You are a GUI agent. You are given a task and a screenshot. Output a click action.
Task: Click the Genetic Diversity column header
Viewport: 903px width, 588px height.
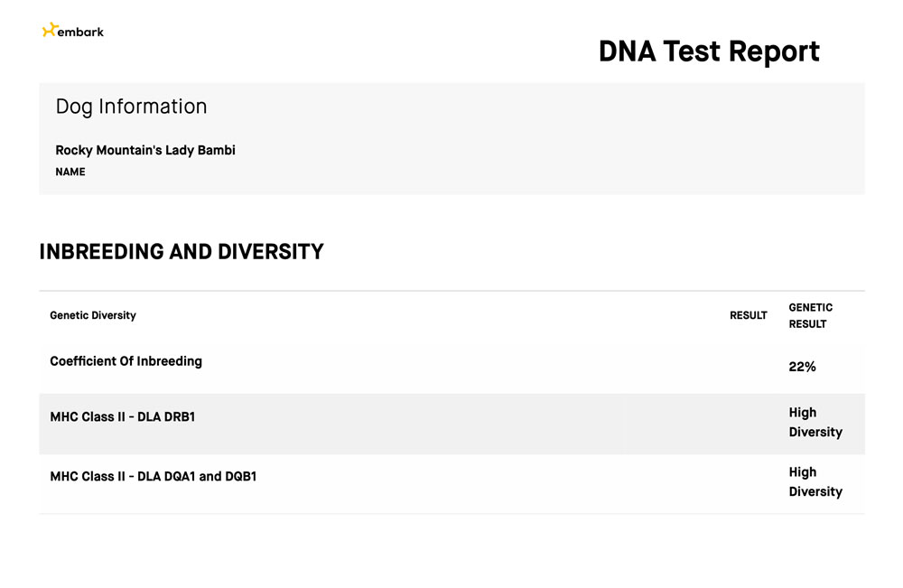[93, 315]
